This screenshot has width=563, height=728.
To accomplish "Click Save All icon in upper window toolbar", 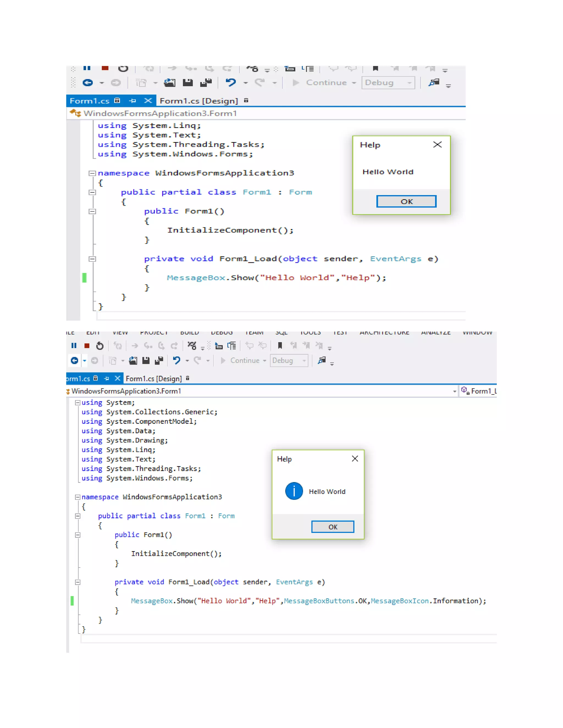I will point(206,82).
